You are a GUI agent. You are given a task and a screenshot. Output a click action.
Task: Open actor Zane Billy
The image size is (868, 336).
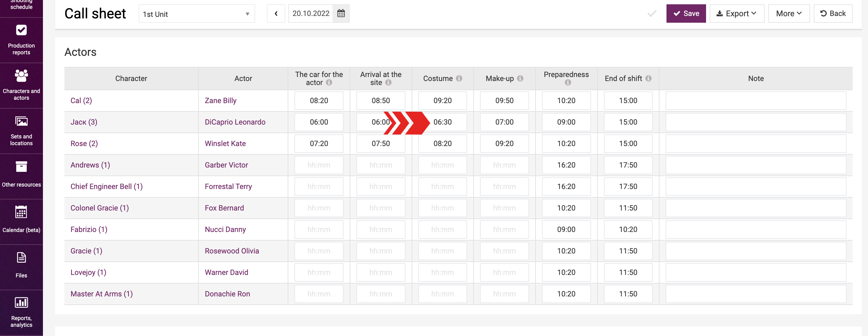click(x=221, y=100)
